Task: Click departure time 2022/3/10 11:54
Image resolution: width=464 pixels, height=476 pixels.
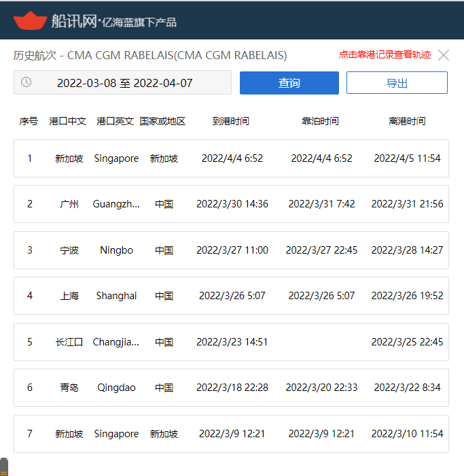Action: pos(408,434)
